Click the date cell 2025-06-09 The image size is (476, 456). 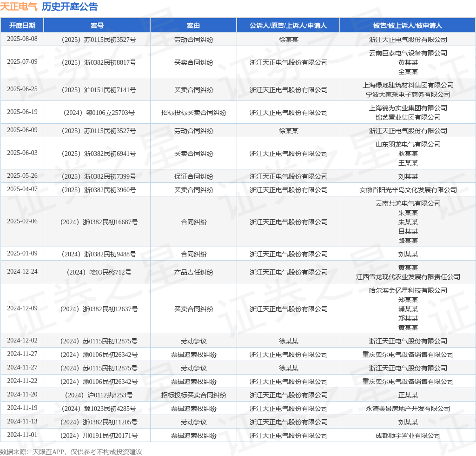pyautogui.click(x=22, y=130)
